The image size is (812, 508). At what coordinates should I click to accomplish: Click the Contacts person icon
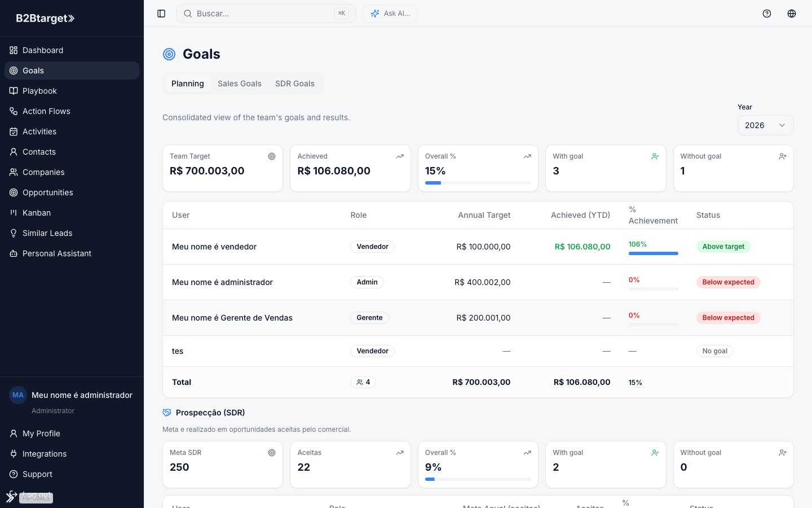(14, 152)
